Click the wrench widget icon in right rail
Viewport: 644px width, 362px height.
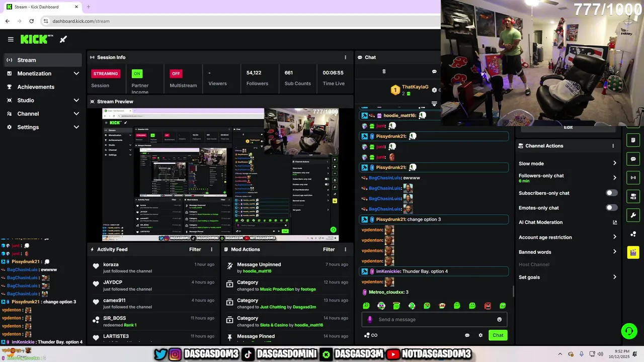(633, 215)
